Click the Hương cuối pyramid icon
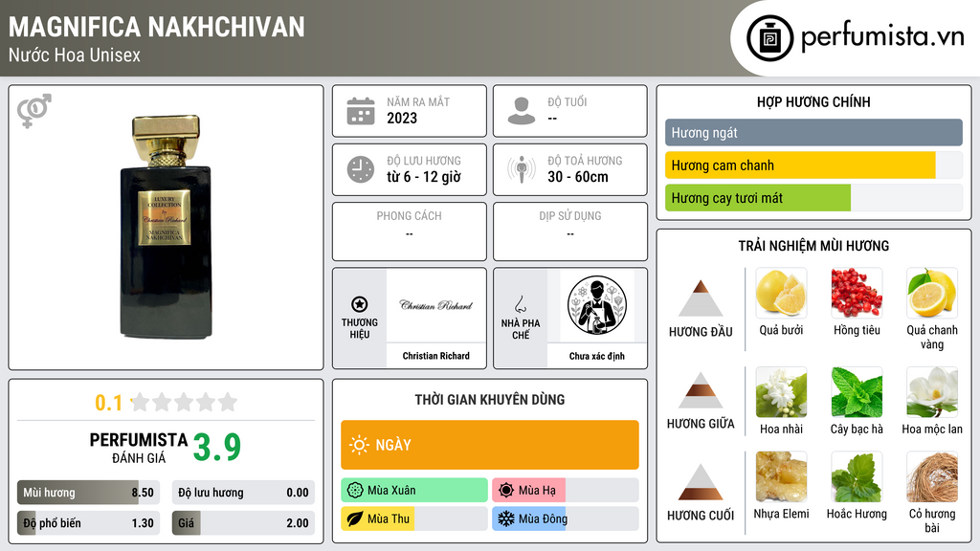 [x=701, y=482]
